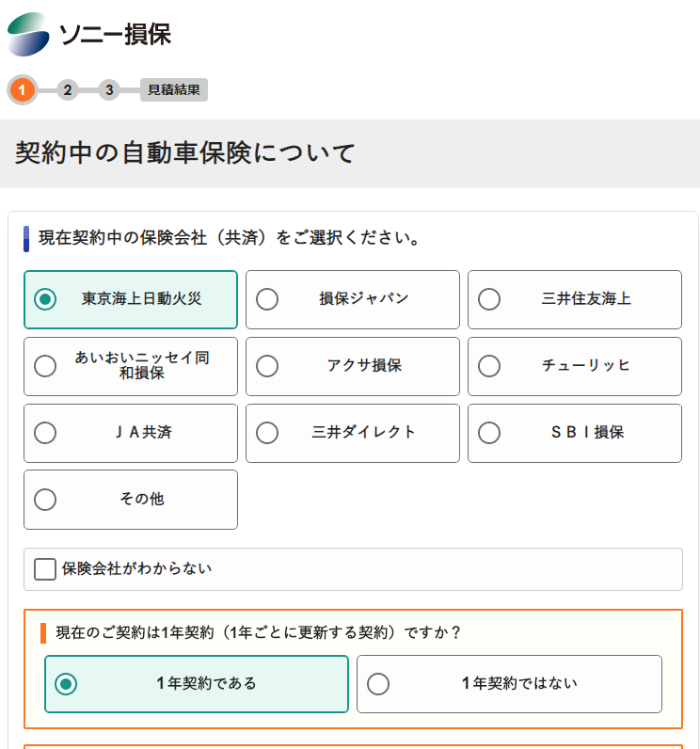Select 1年契約である option

(197, 684)
